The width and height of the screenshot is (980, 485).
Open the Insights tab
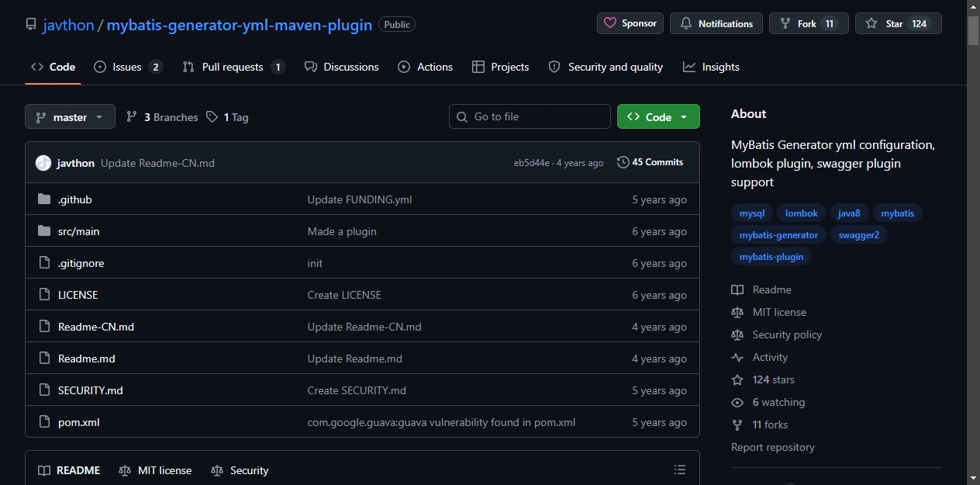[711, 67]
